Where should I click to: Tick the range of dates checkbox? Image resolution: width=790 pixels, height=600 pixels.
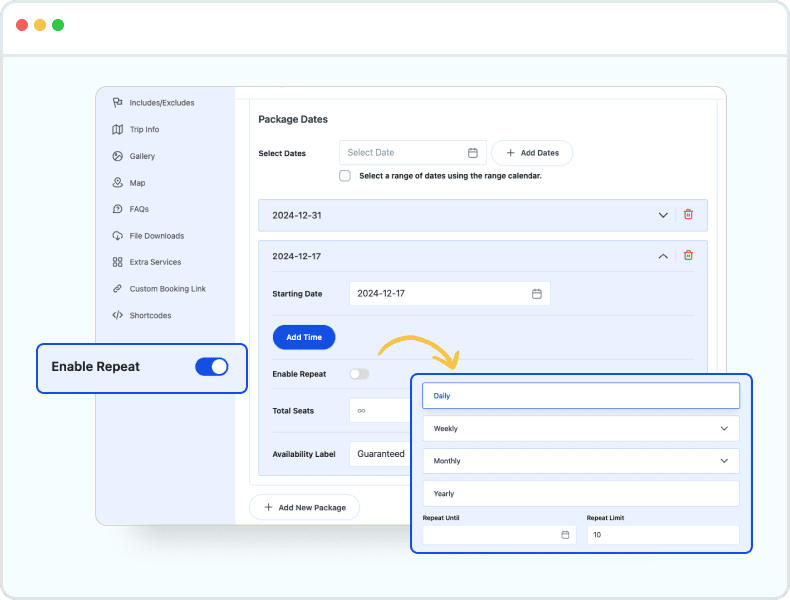(345, 176)
